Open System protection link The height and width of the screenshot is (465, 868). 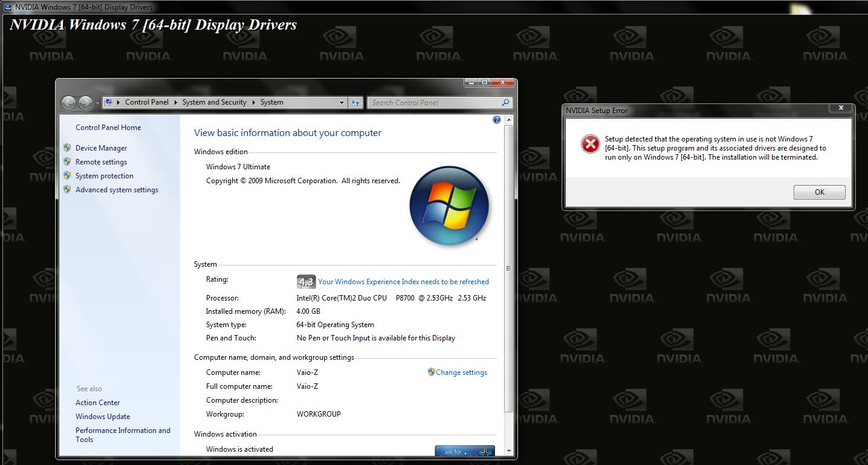click(105, 176)
